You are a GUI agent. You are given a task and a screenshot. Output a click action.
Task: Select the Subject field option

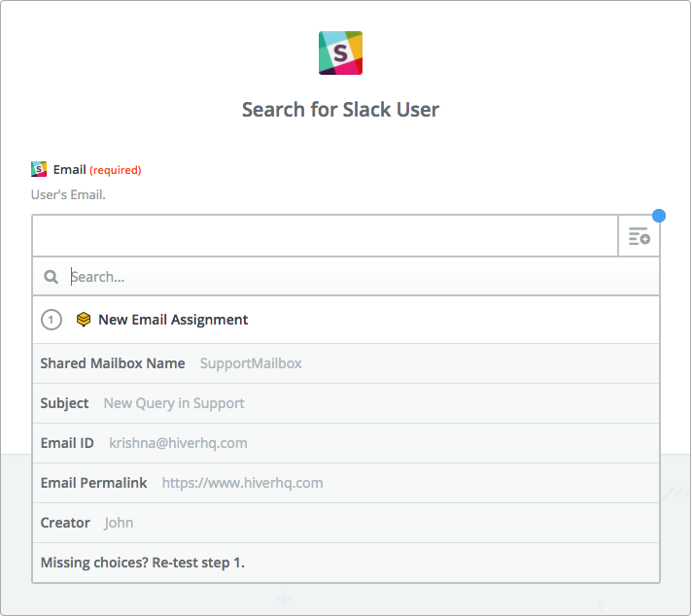pos(346,403)
